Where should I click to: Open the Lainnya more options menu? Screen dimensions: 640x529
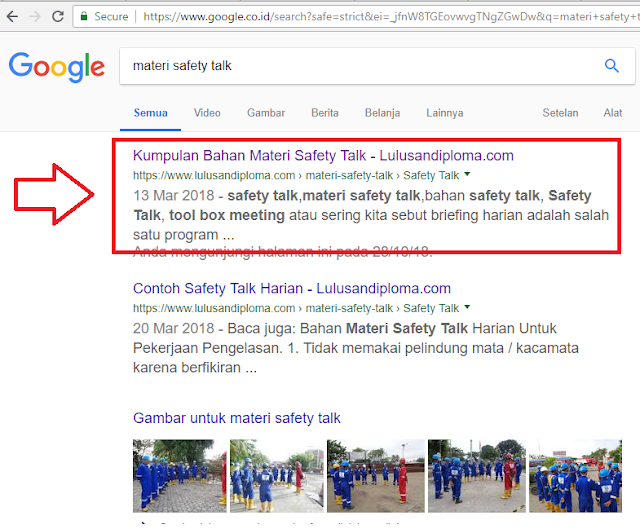point(444,113)
